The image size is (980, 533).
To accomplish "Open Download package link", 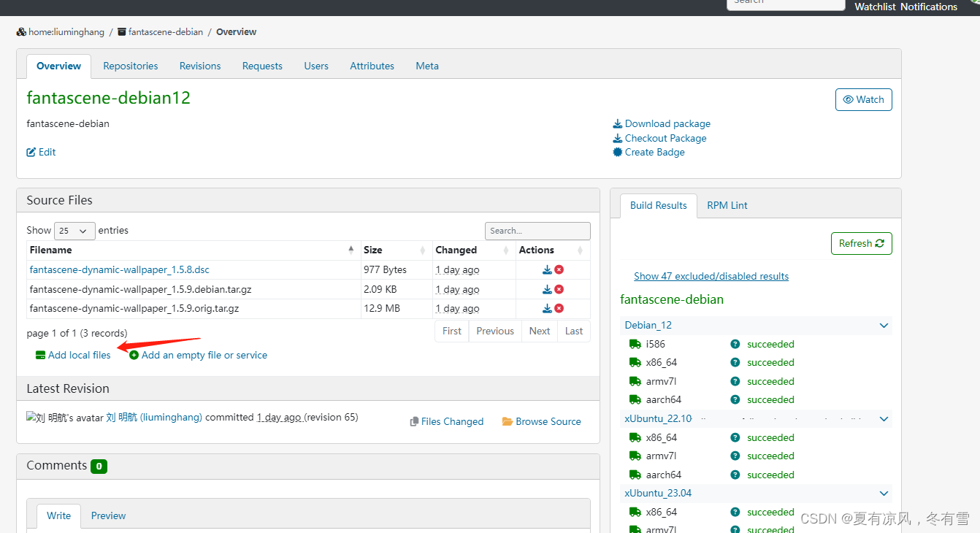I will pyautogui.click(x=662, y=123).
